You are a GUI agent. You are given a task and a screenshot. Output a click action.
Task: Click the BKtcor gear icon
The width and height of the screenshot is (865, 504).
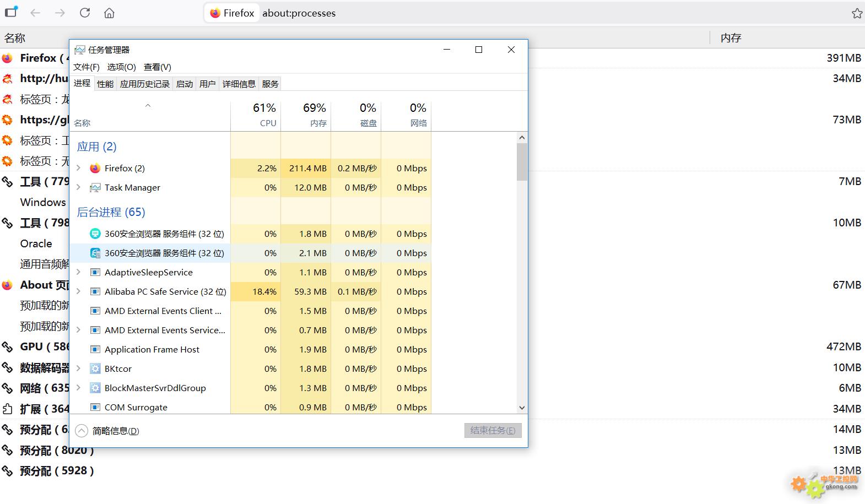click(x=95, y=369)
